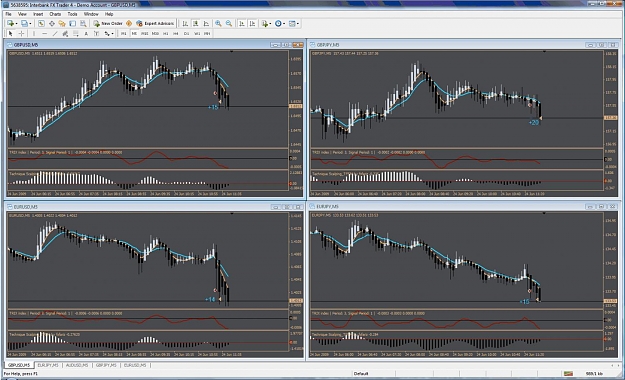The width and height of the screenshot is (625, 380).
Task: Open the Insert menu
Action: (38, 14)
